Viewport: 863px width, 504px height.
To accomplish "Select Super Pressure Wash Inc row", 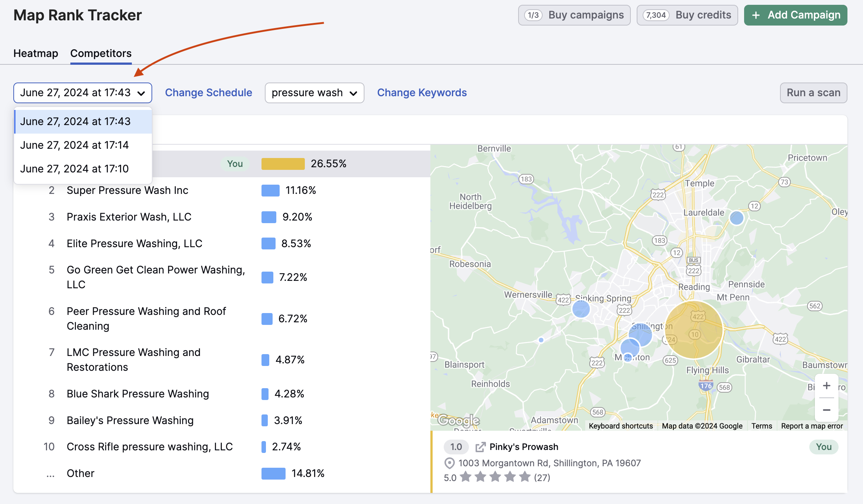I will tap(222, 190).
